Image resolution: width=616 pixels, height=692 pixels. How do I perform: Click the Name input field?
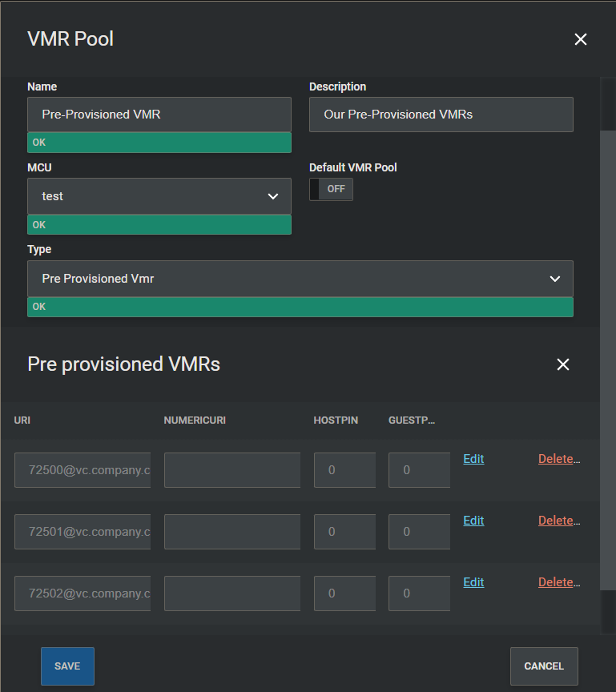pos(159,115)
